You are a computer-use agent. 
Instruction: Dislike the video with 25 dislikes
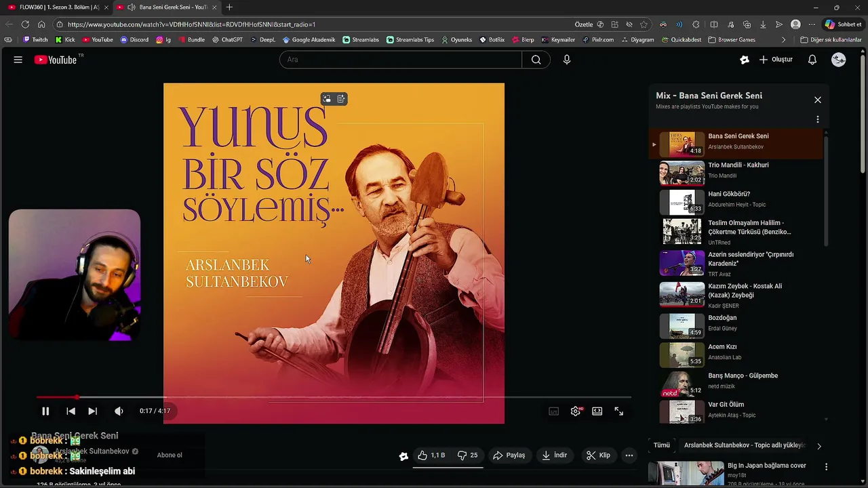click(468, 455)
